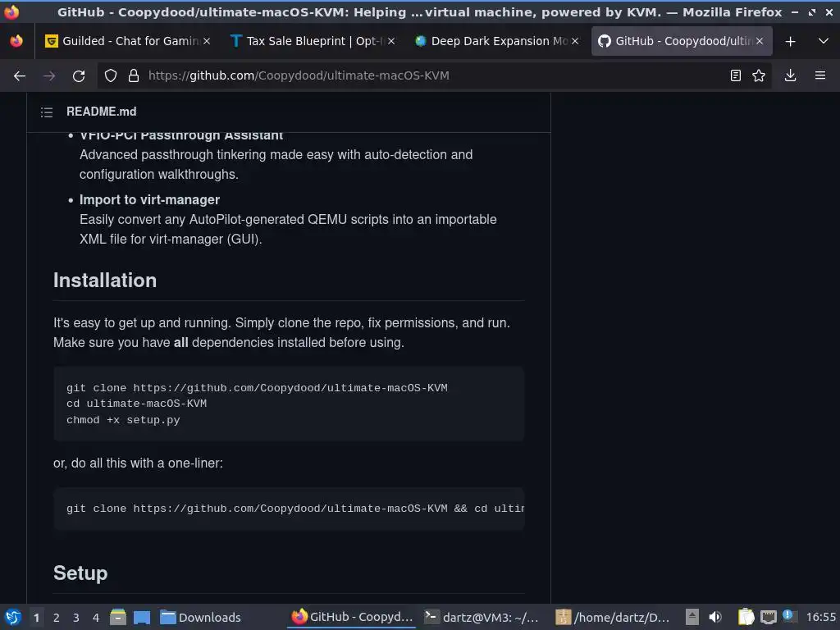Switch to Guilded - Chat for Gaming tab

click(x=129, y=41)
